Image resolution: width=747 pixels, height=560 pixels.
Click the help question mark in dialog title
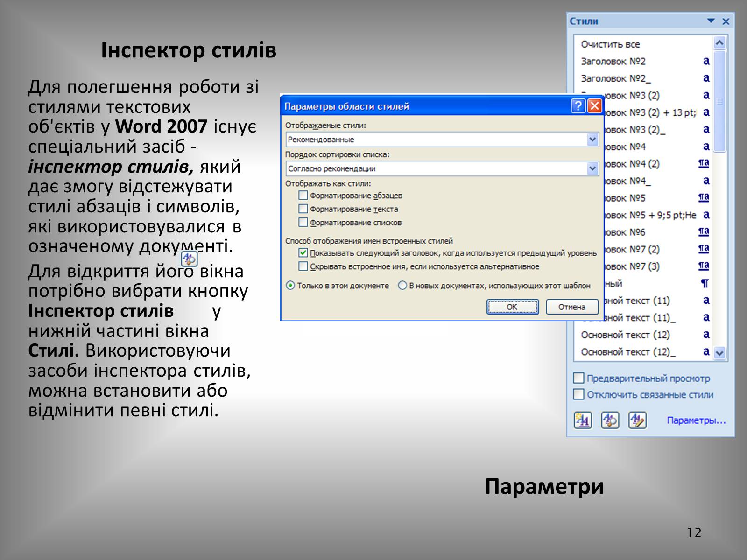pyautogui.click(x=578, y=106)
